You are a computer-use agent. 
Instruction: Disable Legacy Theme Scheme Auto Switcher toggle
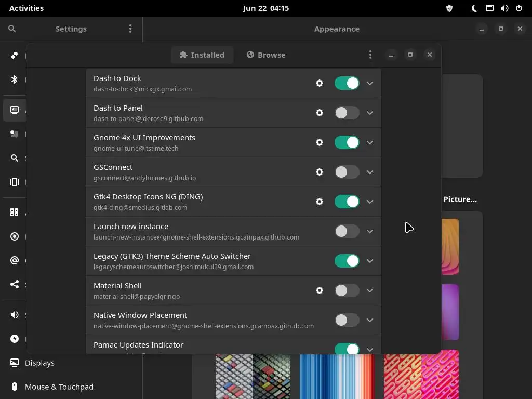347,261
